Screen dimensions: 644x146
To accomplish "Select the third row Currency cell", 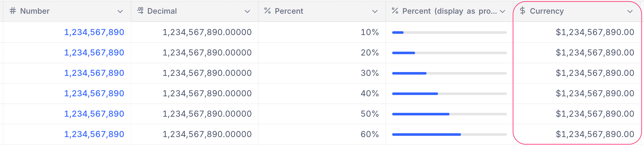I will pos(595,73).
